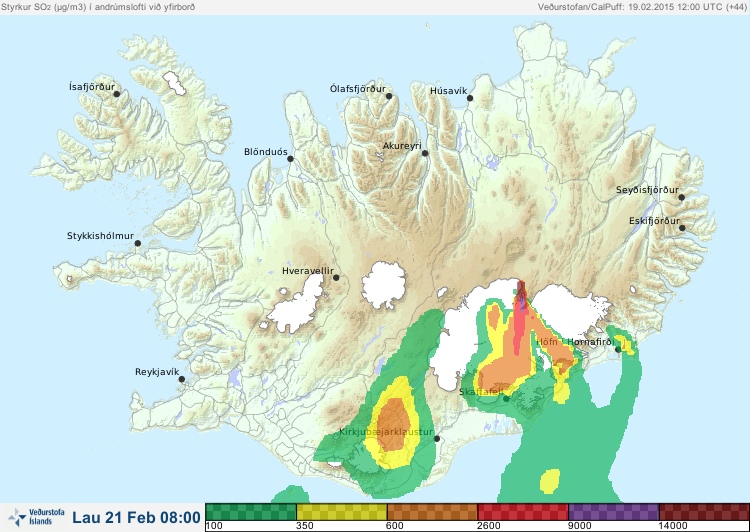Viewport: 750px width, 532px height.
Task: Select the orange 600 legend swatch
Action: click(x=432, y=511)
